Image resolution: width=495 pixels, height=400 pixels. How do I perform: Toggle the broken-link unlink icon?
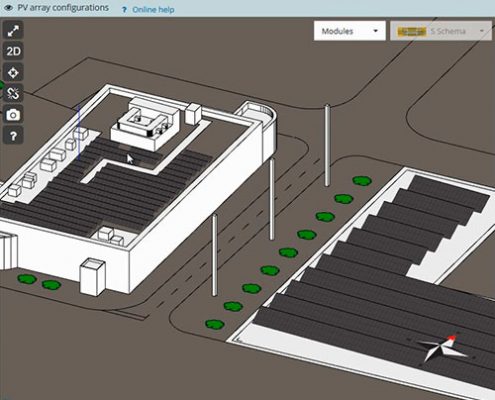coord(13,93)
